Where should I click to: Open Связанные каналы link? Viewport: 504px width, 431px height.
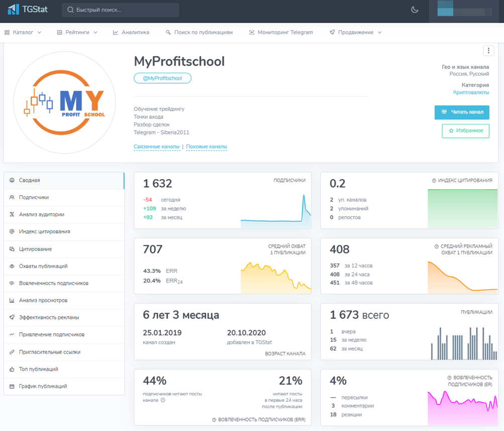(157, 147)
